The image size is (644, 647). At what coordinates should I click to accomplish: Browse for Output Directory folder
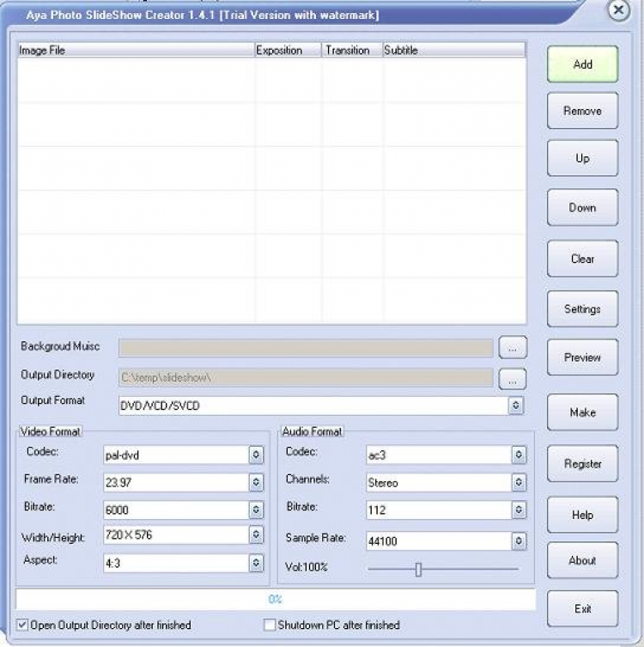(513, 379)
